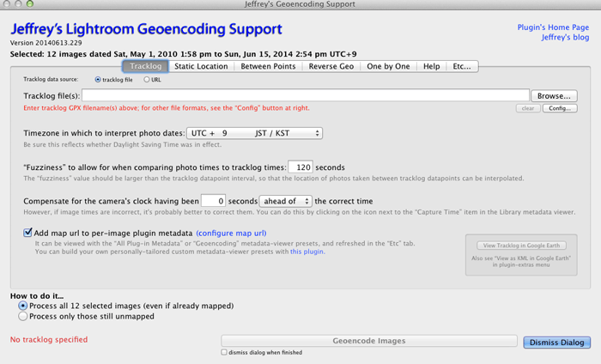Click the Dismiss Dialog button
Image resolution: width=601 pixels, height=364 pixels.
[556, 343]
